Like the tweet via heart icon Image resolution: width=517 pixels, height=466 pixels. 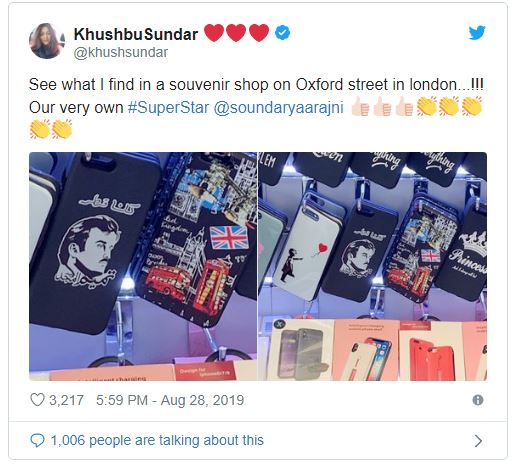pyautogui.click(x=37, y=400)
